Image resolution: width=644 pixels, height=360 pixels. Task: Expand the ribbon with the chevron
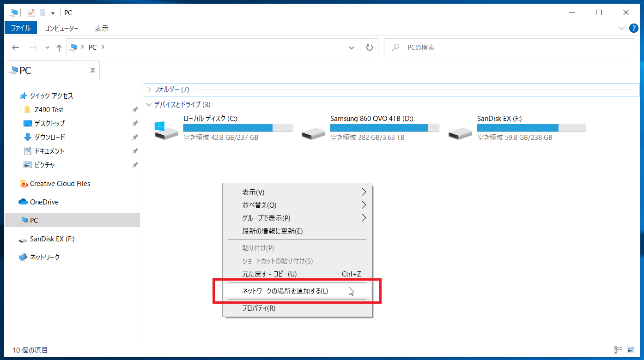(621, 28)
